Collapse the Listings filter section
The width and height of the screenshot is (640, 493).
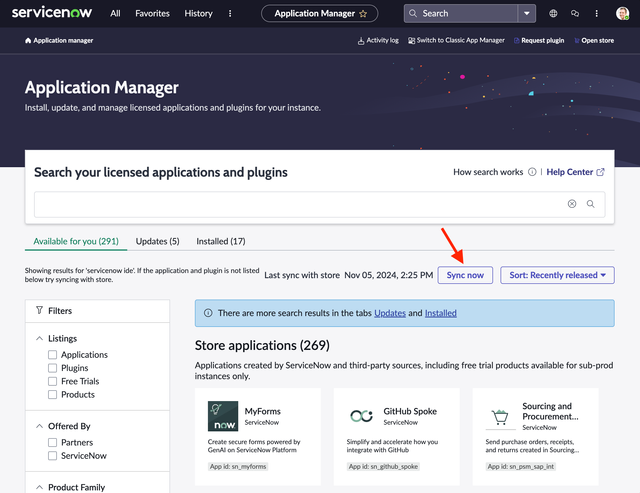coord(39,338)
